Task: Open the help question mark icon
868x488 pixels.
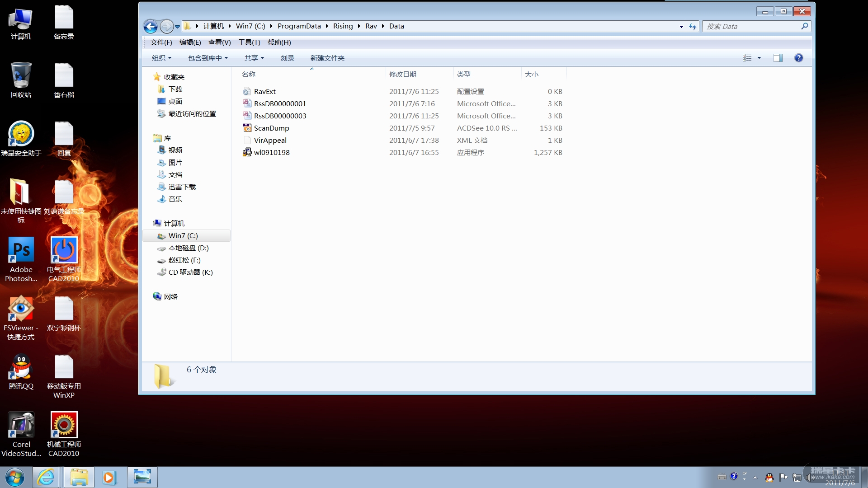Action: coord(798,58)
